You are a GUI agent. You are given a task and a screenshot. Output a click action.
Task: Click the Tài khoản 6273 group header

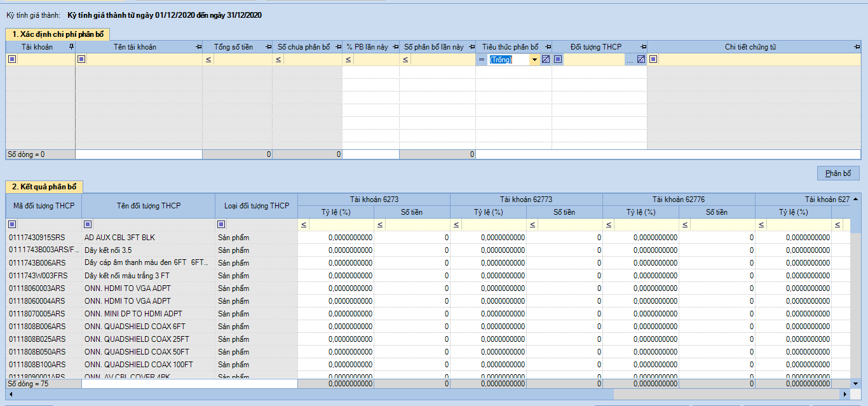click(x=374, y=200)
